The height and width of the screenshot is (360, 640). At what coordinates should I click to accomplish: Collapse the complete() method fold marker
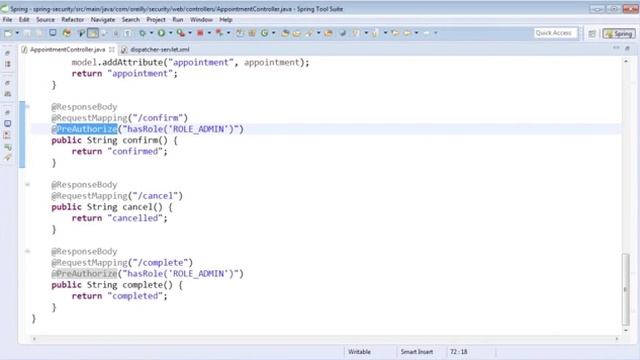[x=28, y=251]
